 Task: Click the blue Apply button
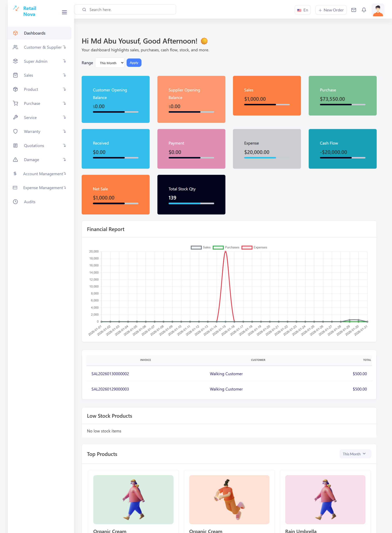coord(134,63)
